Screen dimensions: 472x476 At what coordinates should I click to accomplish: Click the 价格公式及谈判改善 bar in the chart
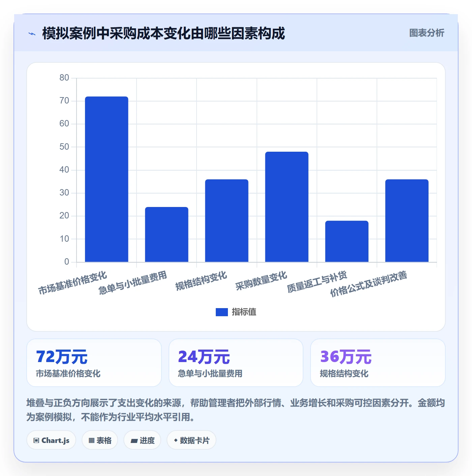407,220
